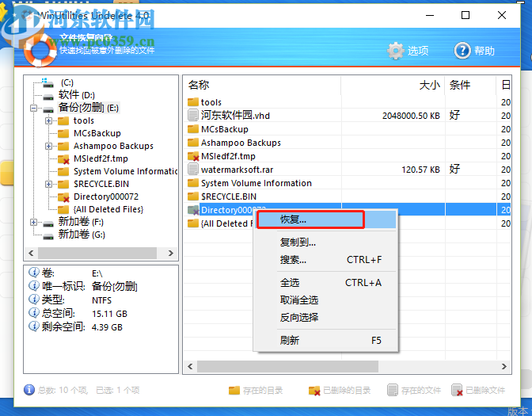The image size is (532, 416).
Task: Click the 河东软件园.vhd file icon
Action: pyautogui.click(x=193, y=115)
